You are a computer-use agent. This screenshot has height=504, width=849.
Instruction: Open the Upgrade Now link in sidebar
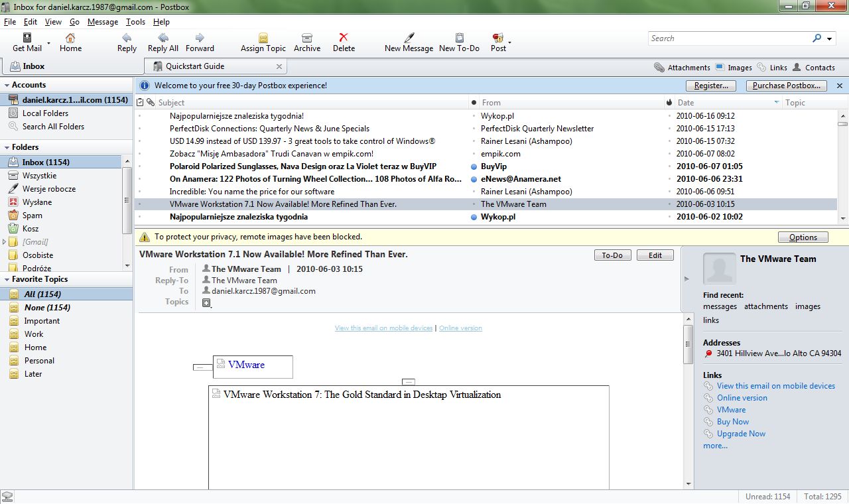pyautogui.click(x=741, y=434)
